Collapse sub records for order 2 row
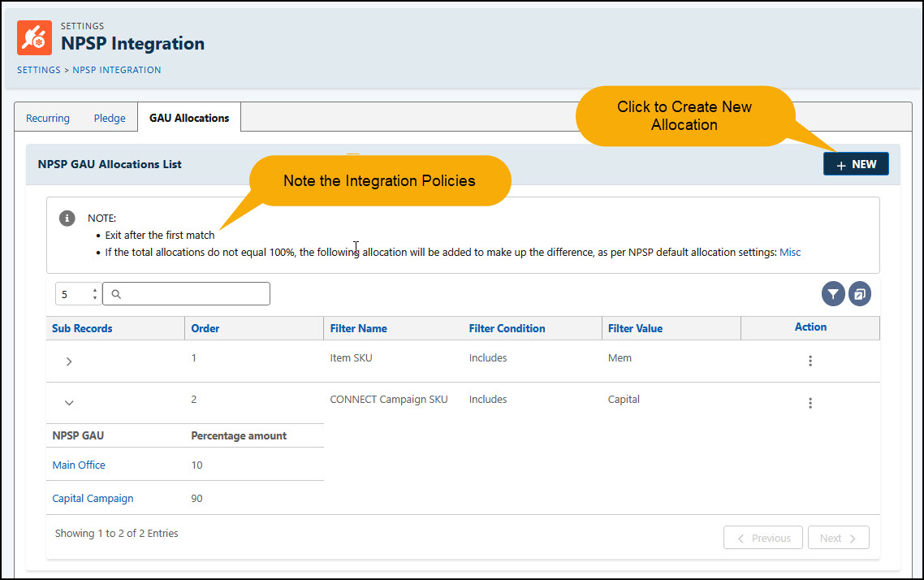Viewport: 924px width, 580px height. click(x=69, y=403)
